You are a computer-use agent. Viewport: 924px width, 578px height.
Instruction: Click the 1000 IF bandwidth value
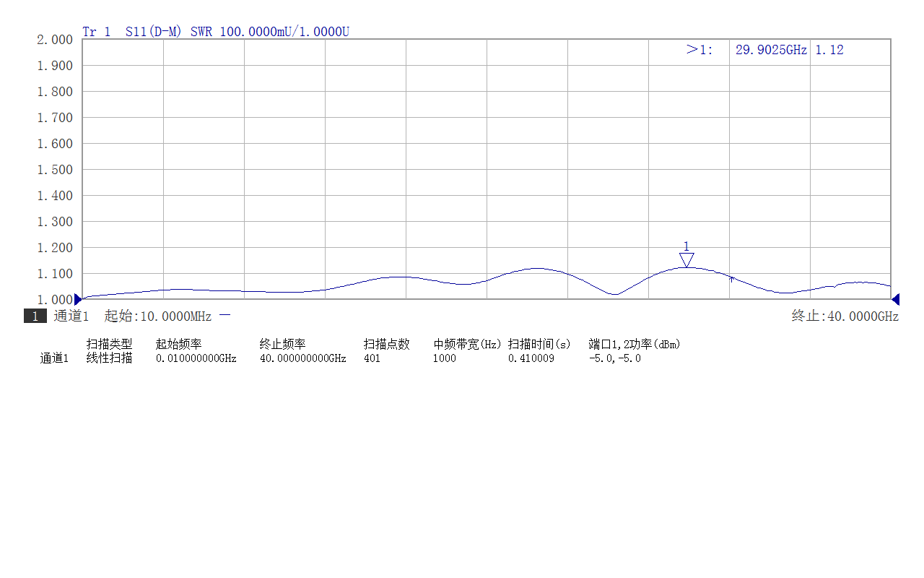444,358
